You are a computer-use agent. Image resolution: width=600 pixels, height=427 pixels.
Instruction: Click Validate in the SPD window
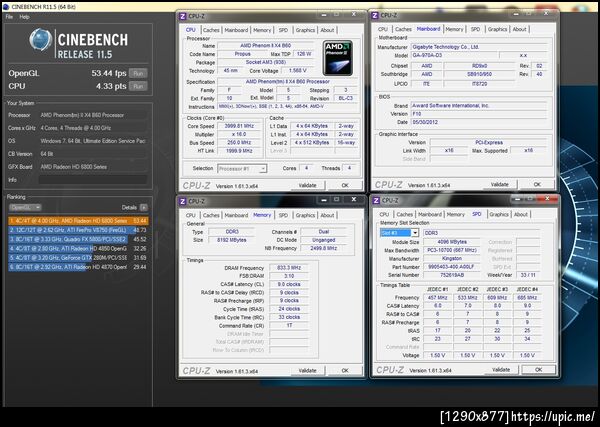point(501,370)
